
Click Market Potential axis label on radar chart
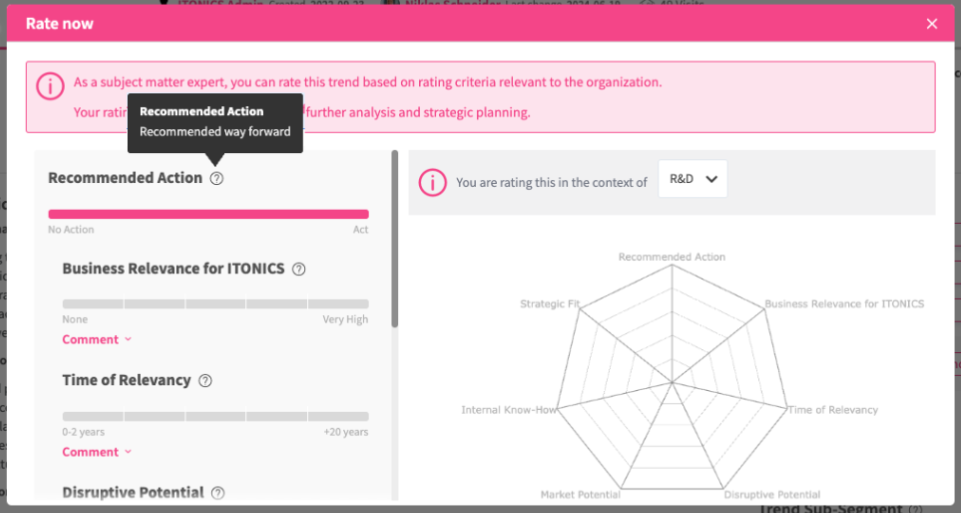pyautogui.click(x=580, y=495)
